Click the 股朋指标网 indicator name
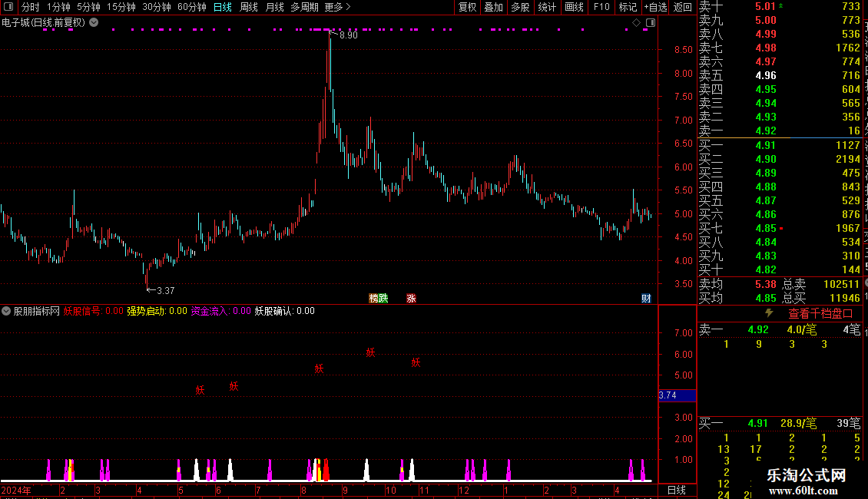Viewport: 868px width, 499px height. pyautogui.click(x=37, y=311)
